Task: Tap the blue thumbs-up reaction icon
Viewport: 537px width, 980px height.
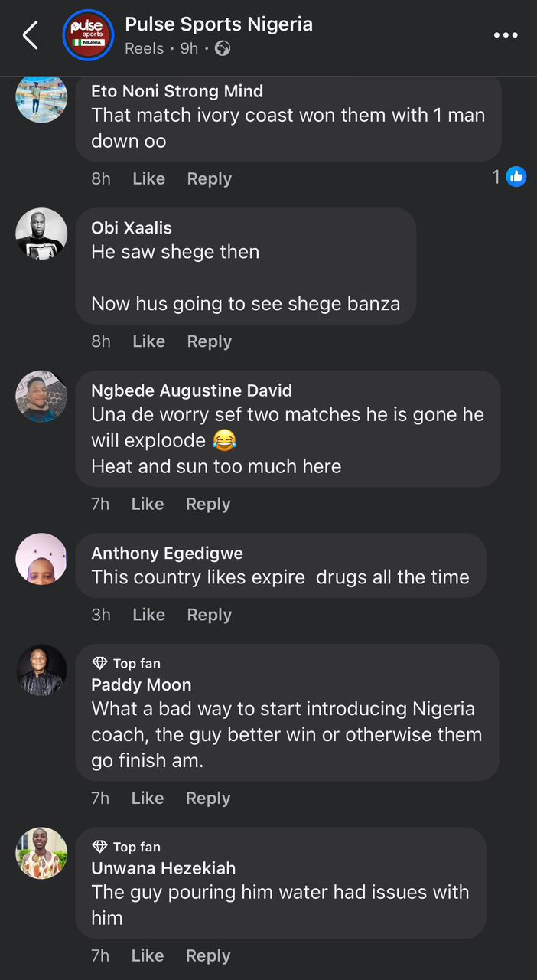Action: click(x=516, y=178)
